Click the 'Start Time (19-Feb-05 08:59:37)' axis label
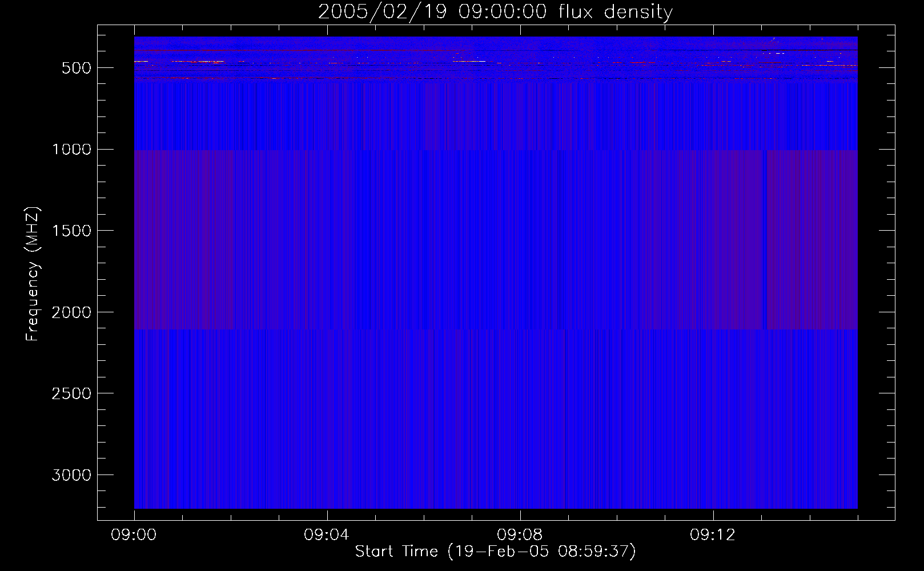The width and height of the screenshot is (924, 571). click(x=495, y=551)
